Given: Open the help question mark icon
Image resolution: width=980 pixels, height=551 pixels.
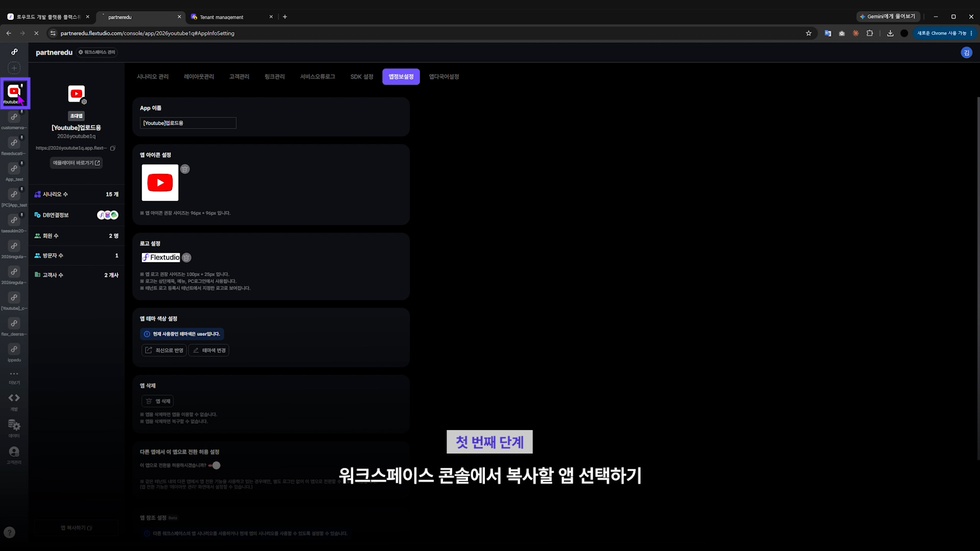Looking at the screenshot, I should pos(10,533).
